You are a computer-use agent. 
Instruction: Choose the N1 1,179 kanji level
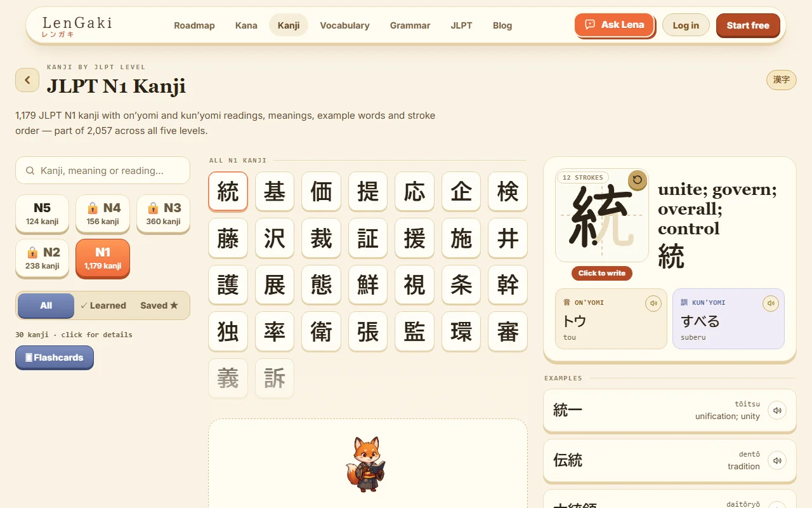click(x=103, y=258)
